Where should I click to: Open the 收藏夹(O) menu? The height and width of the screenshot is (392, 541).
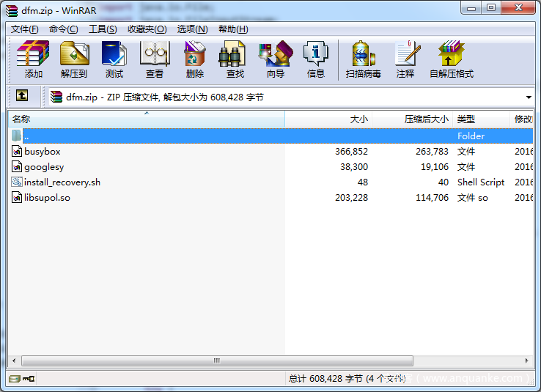click(147, 29)
